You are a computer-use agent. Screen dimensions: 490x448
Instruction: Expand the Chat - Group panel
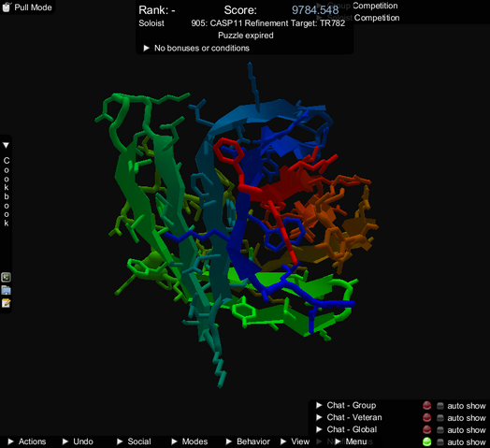(319, 406)
